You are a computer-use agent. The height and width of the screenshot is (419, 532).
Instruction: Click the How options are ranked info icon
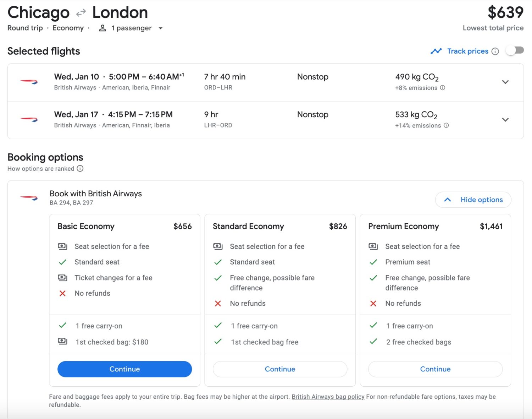pos(80,169)
